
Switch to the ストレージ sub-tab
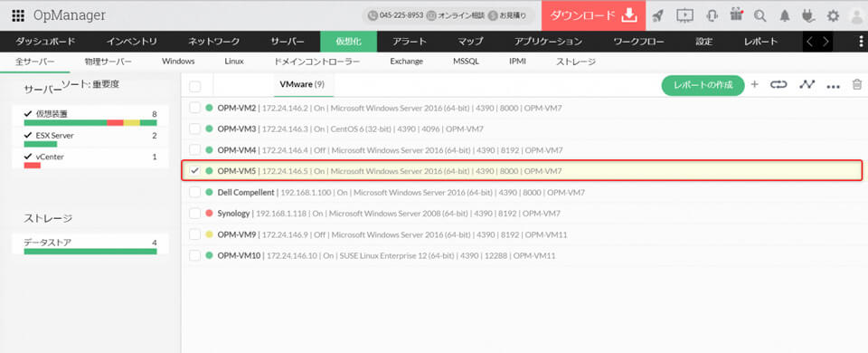(x=576, y=62)
